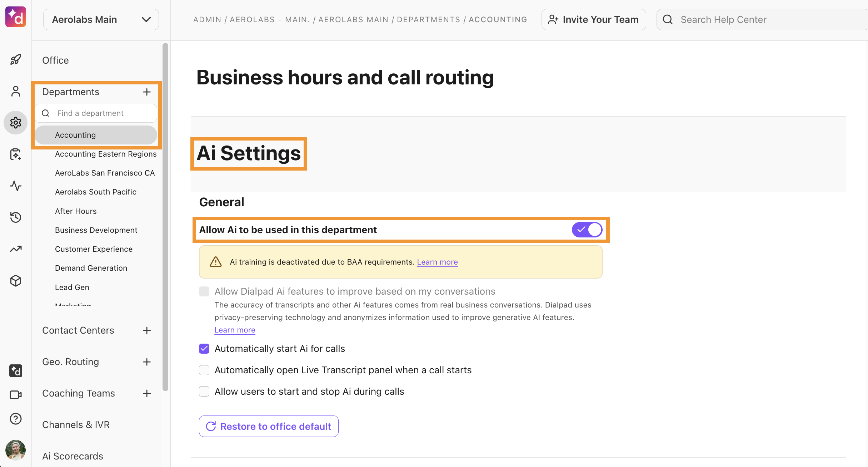The height and width of the screenshot is (467, 868).
Task: Click the DEPARTMENTS breadcrumb link
Action: point(428,19)
